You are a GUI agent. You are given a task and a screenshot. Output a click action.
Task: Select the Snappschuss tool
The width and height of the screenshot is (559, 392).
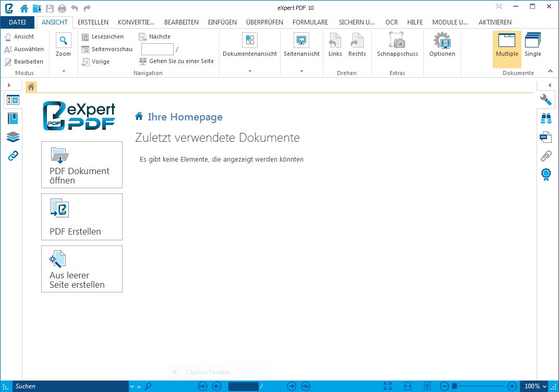[397, 44]
